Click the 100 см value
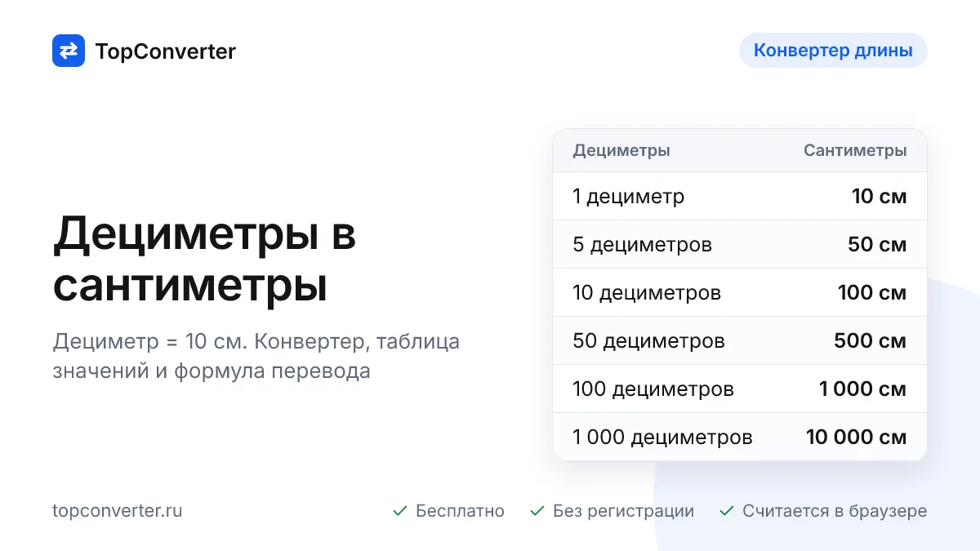The width and height of the screenshot is (980, 551). point(872,292)
